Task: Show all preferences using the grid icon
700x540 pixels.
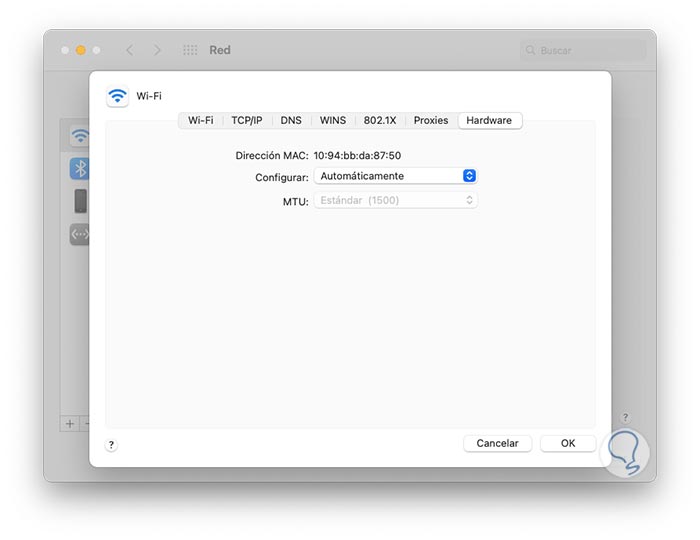Action: point(190,50)
